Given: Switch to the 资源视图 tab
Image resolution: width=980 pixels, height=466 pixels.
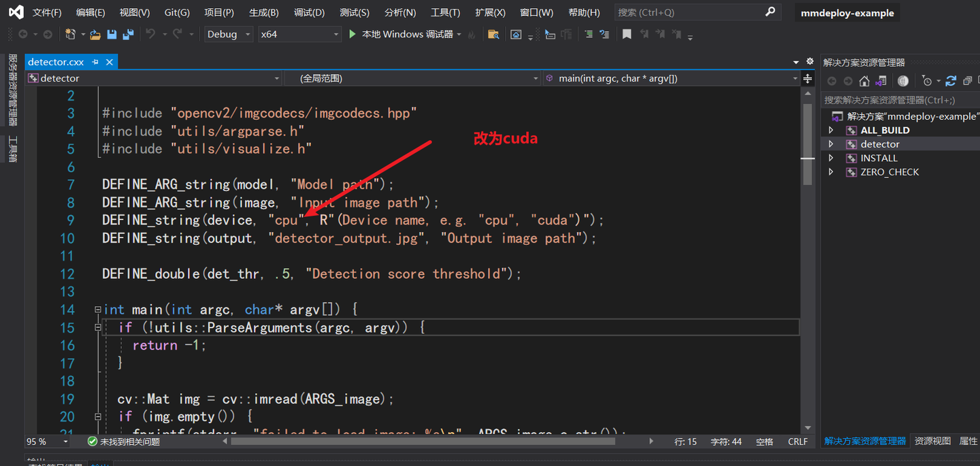Looking at the screenshot, I should 932,441.
